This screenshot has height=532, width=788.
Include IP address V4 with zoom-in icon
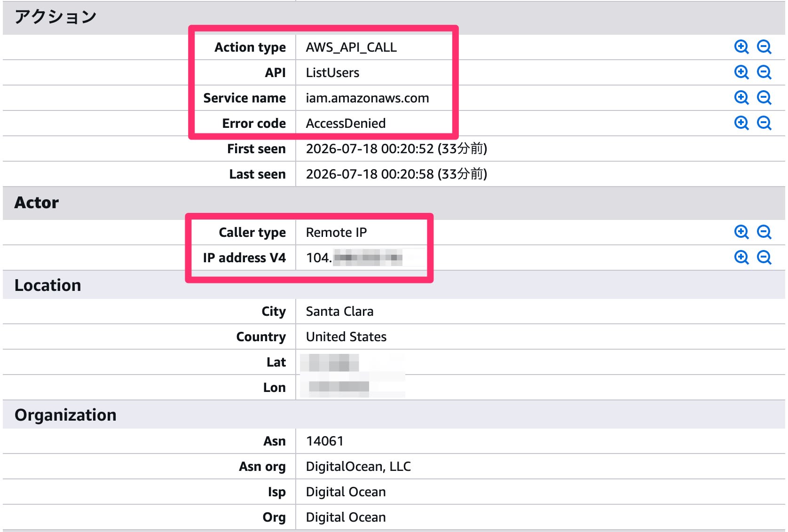[x=741, y=258]
